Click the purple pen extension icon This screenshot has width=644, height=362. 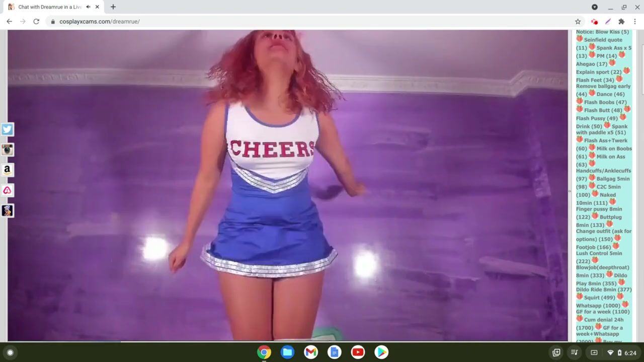click(608, 22)
